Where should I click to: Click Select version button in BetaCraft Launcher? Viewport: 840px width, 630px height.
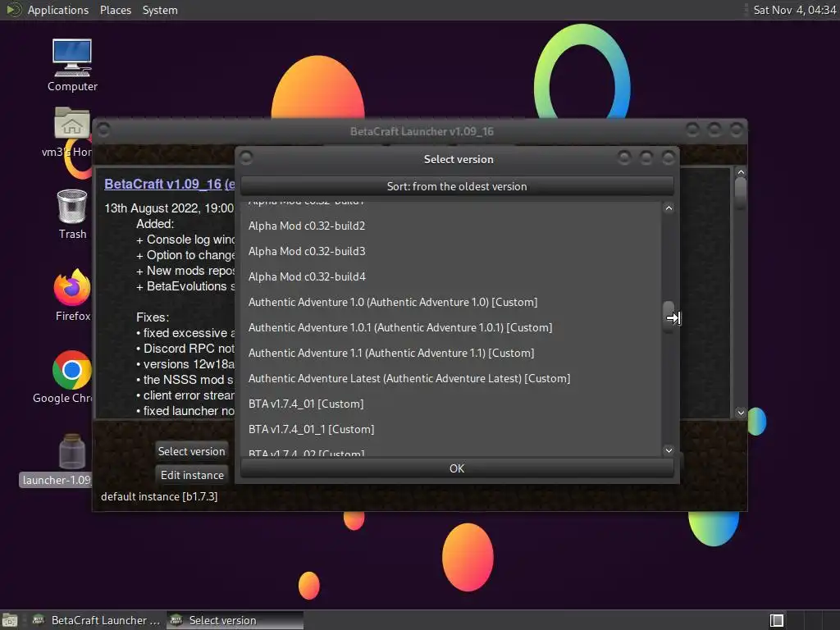click(192, 451)
